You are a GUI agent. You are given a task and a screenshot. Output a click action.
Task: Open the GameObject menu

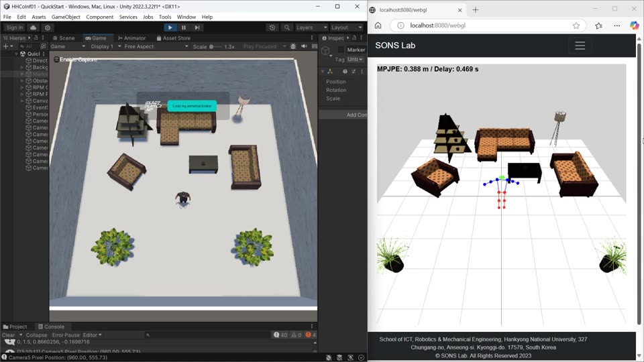coord(66,17)
